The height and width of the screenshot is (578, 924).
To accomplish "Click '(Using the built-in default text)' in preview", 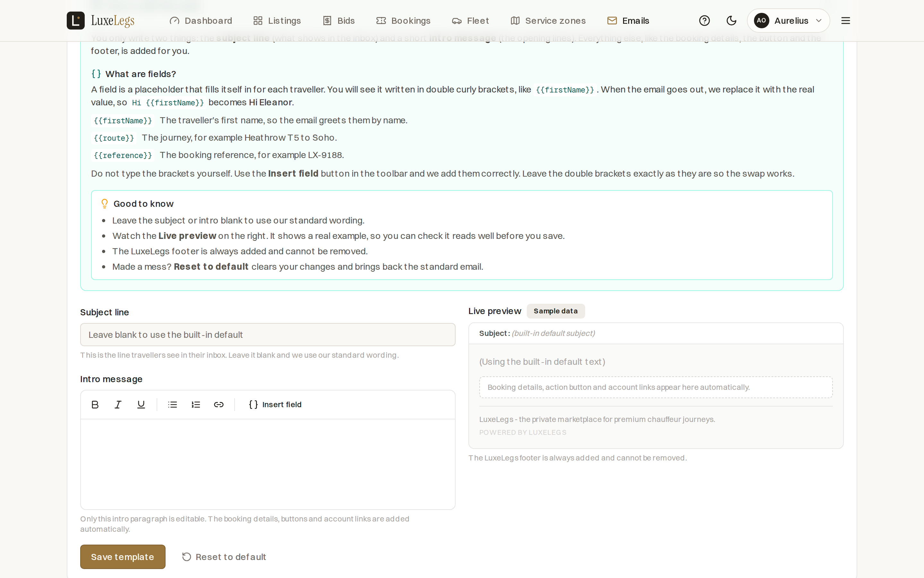I will [542, 362].
